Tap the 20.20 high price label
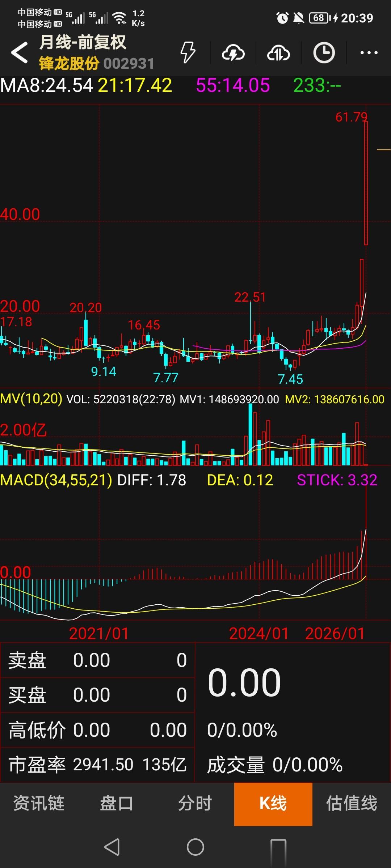 coord(86,307)
